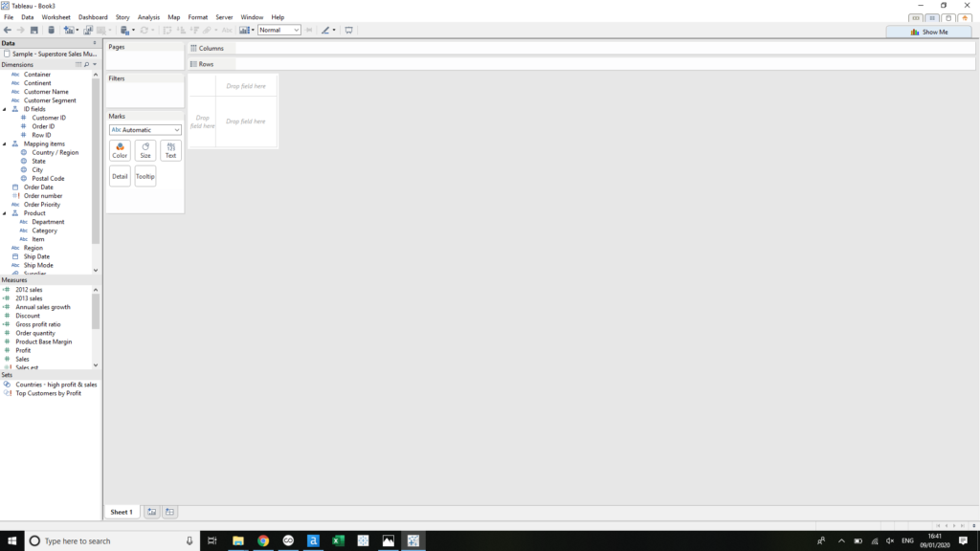Click the Pause Auto Updates icon
Viewport: 980px width, 551px height.
124,30
